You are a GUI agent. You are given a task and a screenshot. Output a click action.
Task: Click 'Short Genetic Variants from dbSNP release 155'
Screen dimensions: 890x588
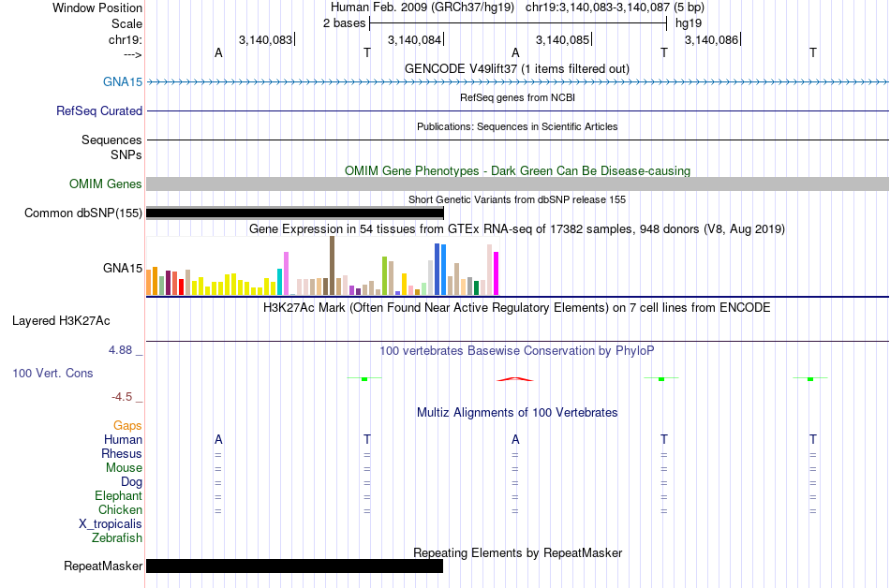point(517,199)
